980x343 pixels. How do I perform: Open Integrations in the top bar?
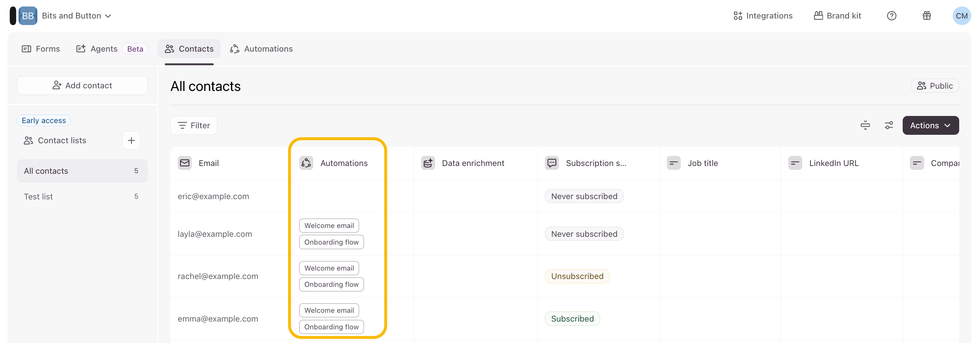[x=763, y=16]
